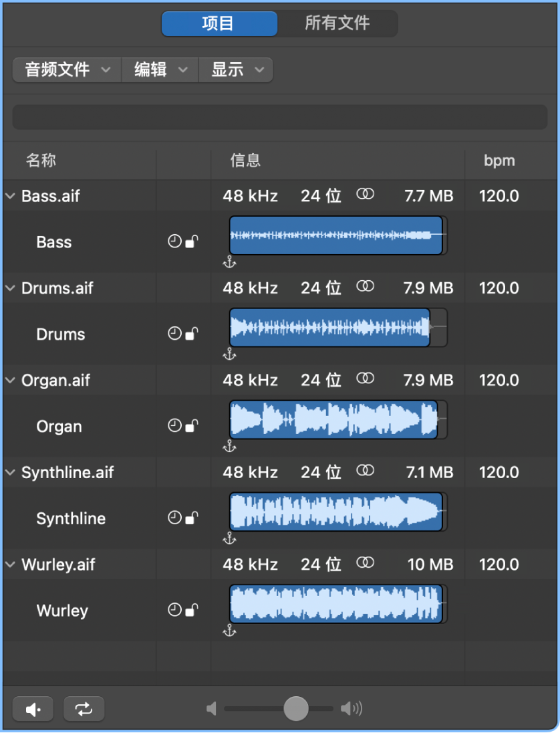Toggle the lock icon beside Wurley region
Image resolution: width=560 pixels, height=733 pixels.
192,610
